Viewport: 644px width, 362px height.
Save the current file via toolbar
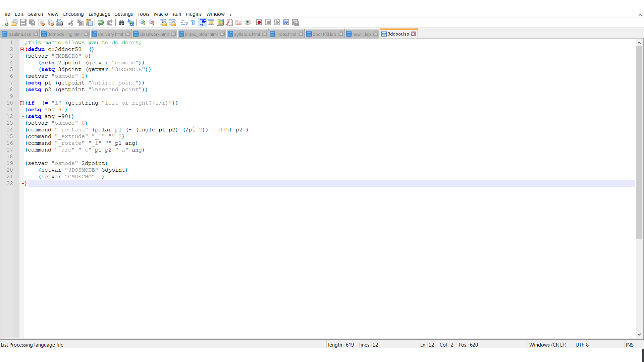point(23,22)
